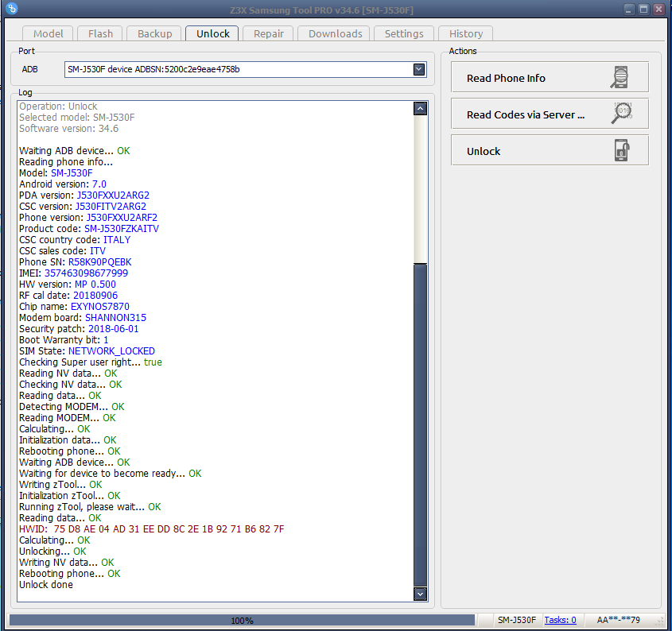Select the Unlock tab
This screenshot has width=672, height=631.
pyautogui.click(x=212, y=33)
